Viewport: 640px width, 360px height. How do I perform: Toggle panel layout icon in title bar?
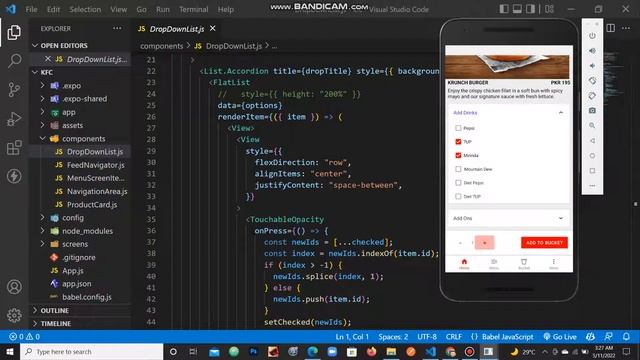point(517,9)
